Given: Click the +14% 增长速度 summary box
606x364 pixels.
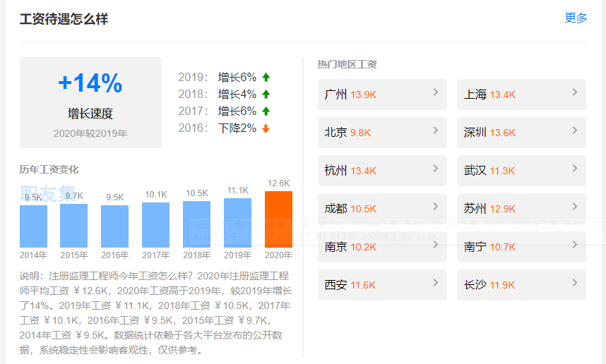Looking at the screenshot, I should 90,102.
